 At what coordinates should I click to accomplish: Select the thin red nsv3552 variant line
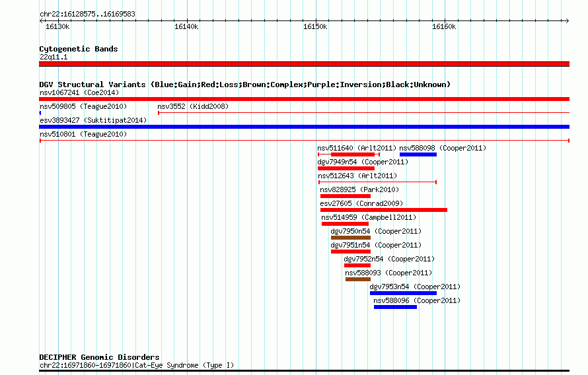pos(364,113)
